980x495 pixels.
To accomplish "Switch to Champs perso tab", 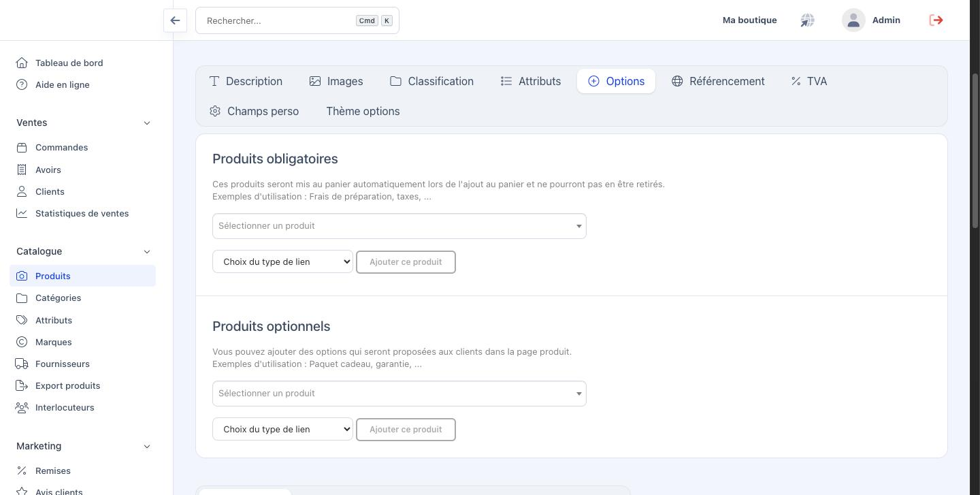I will (x=255, y=111).
